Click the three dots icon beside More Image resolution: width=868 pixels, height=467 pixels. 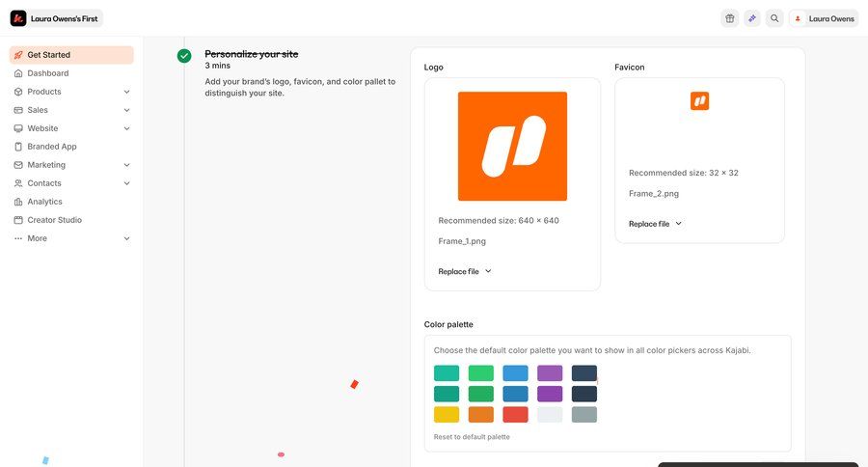(x=18, y=238)
